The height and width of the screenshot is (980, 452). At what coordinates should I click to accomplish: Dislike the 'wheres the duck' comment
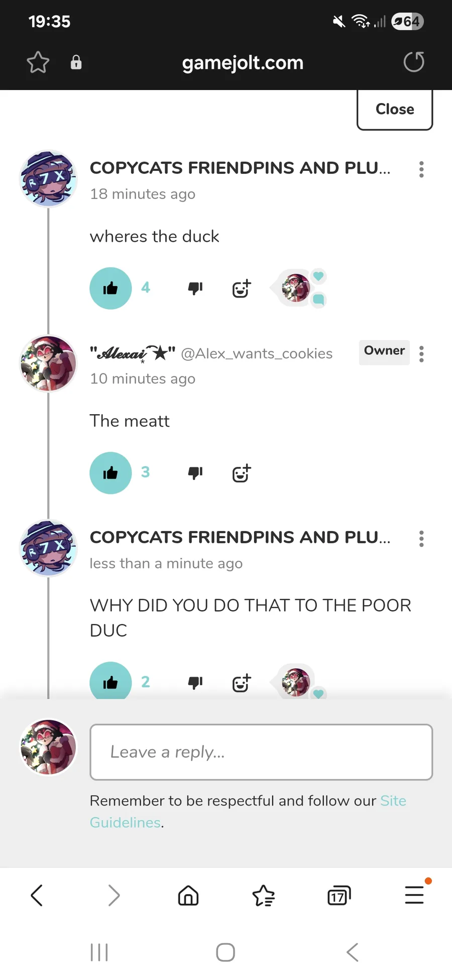[195, 288]
